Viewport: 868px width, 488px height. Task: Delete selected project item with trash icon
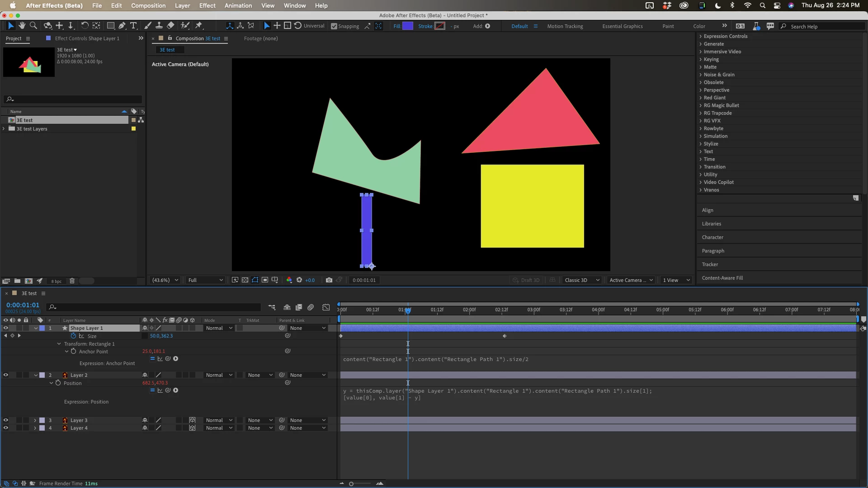click(72, 281)
